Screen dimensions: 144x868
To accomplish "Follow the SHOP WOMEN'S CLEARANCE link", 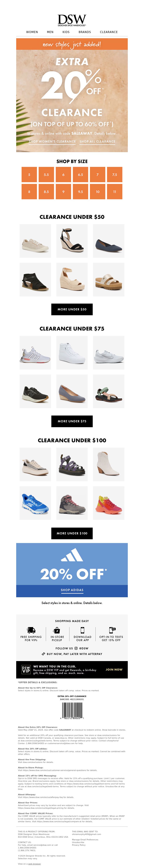I will 52,142.
